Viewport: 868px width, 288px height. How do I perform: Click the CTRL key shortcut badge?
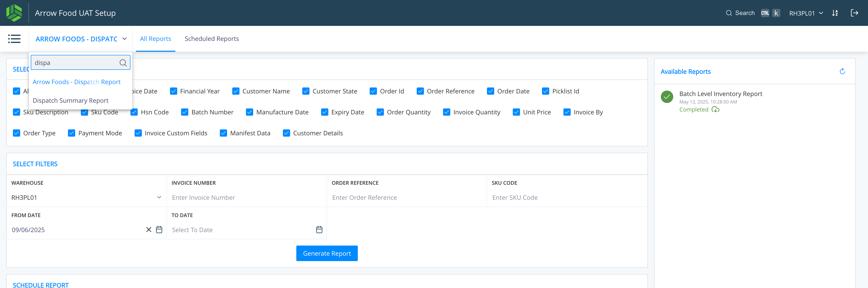(x=765, y=13)
